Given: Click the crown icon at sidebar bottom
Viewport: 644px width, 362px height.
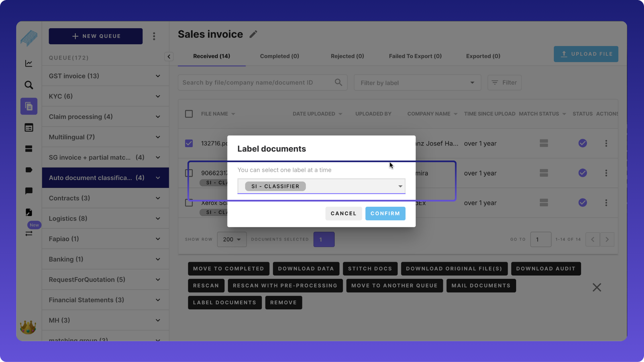Looking at the screenshot, I should click(28, 327).
